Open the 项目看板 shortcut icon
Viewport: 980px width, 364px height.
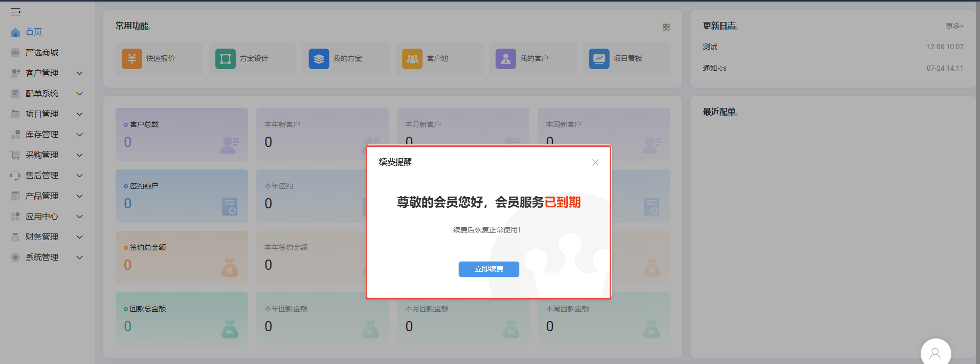599,59
